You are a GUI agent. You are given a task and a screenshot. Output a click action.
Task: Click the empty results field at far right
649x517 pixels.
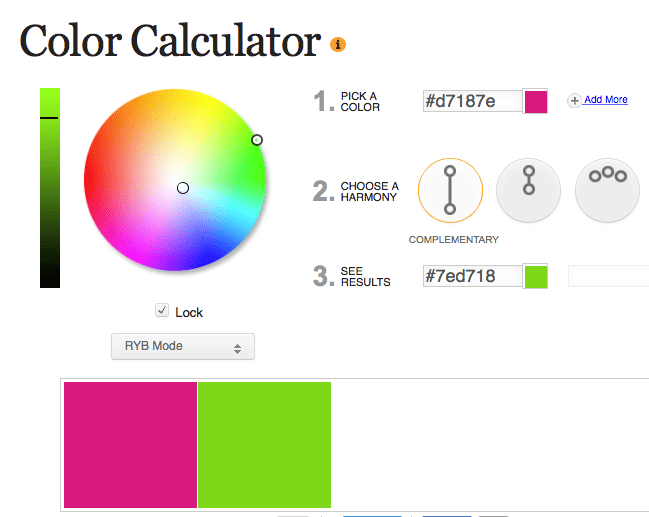[608, 276]
